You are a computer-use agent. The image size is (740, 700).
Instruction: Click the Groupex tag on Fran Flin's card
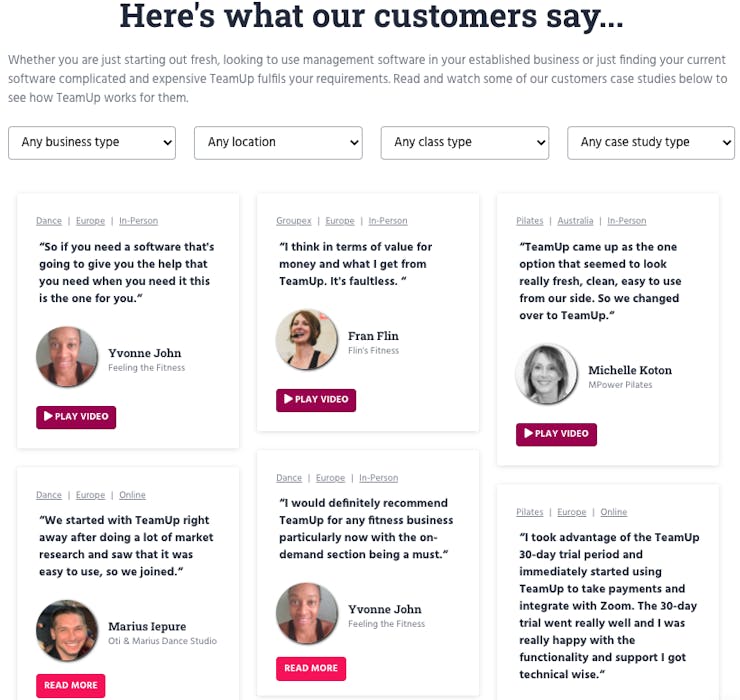(291, 221)
